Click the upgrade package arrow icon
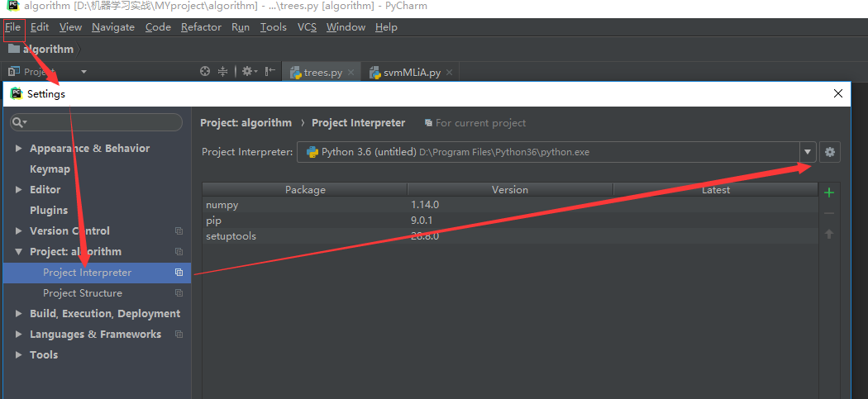868x399 pixels. (x=828, y=234)
